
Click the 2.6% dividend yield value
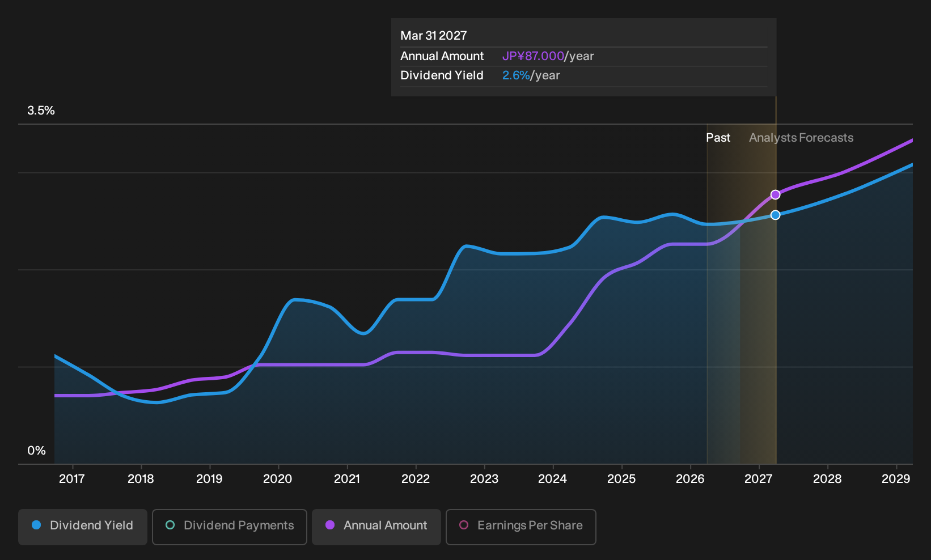point(516,75)
